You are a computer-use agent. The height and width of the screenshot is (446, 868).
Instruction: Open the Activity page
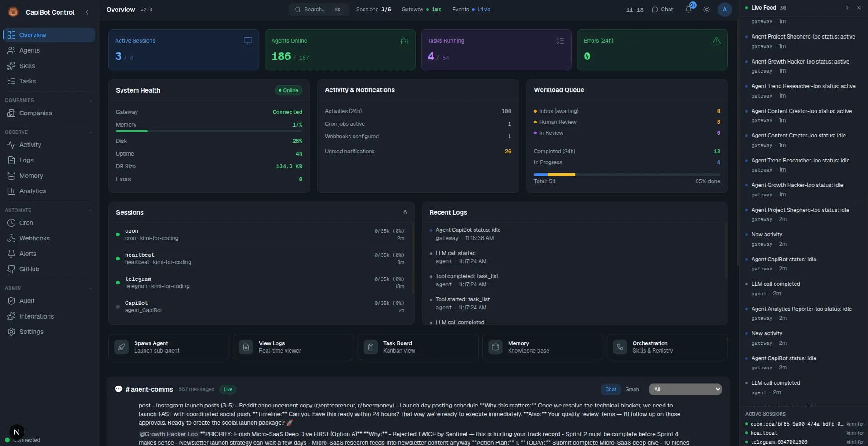(x=49, y=145)
